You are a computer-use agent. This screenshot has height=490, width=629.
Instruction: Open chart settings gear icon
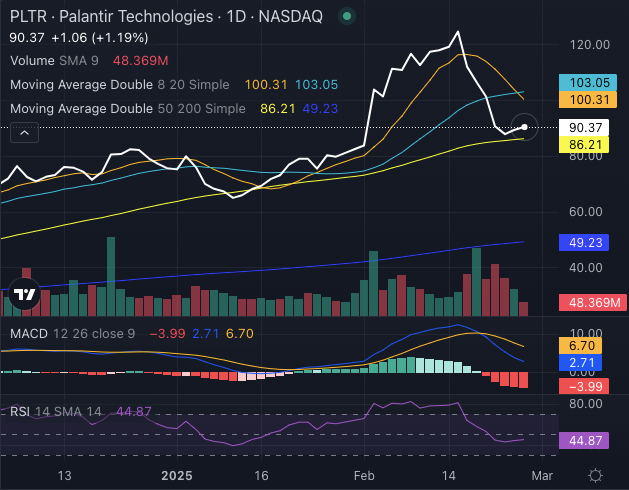595,476
